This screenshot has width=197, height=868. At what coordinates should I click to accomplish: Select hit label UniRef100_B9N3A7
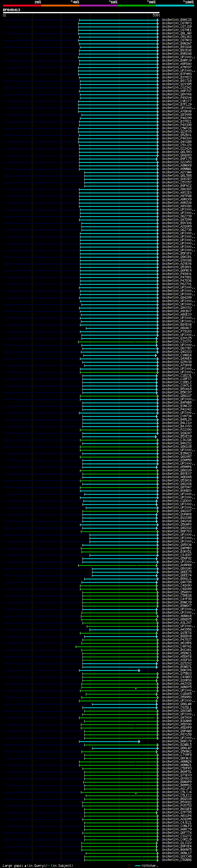tap(176, 43)
